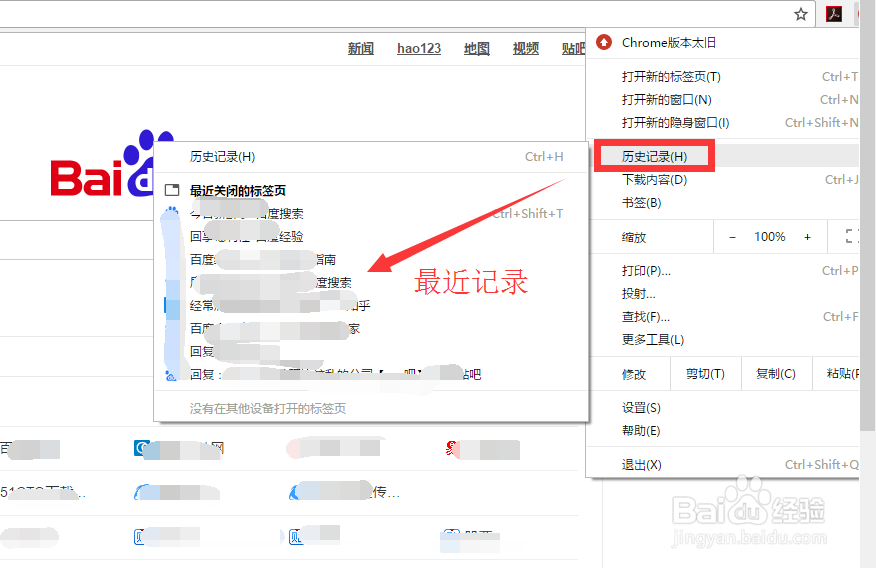Click 粘贴 button in the edit row
Image resolution: width=876 pixels, height=568 pixels.
[836, 374]
